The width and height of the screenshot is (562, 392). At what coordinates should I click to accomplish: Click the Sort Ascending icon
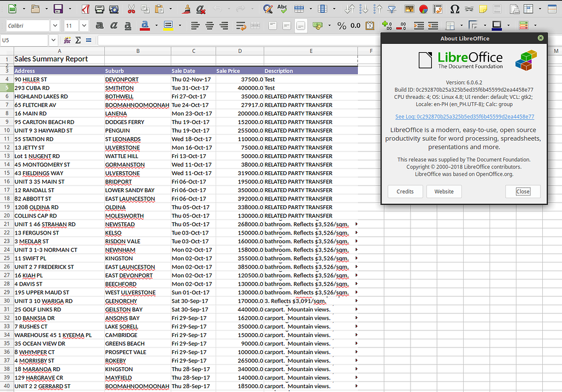364,9
